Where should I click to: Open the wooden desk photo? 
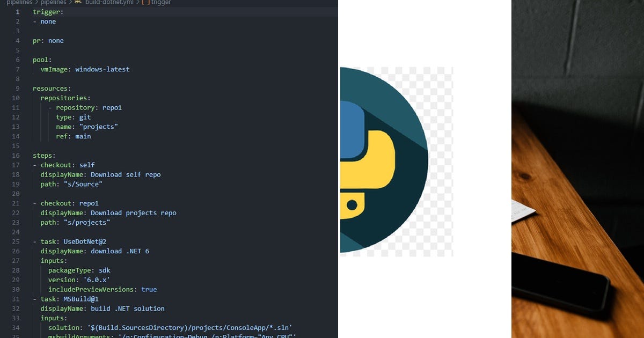pyautogui.click(x=577, y=169)
